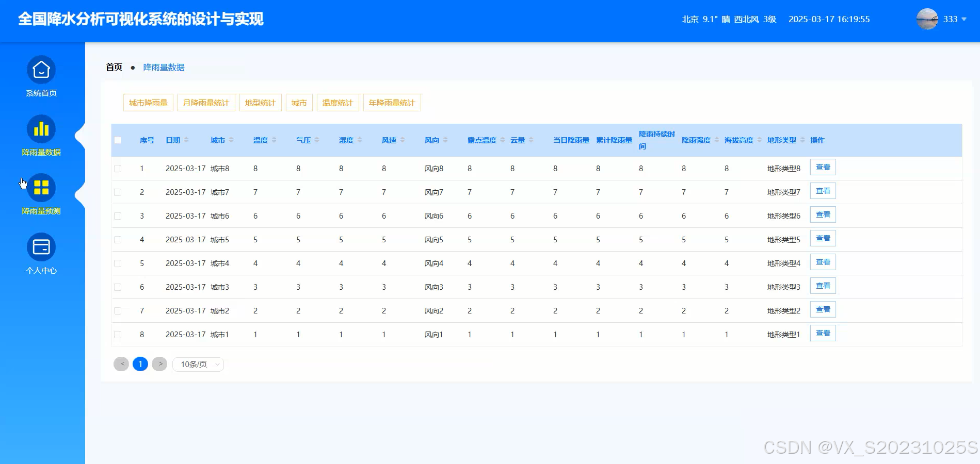Sort by the 风速 column arrows
Image resolution: width=980 pixels, height=464 pixels.
(403, 140)
